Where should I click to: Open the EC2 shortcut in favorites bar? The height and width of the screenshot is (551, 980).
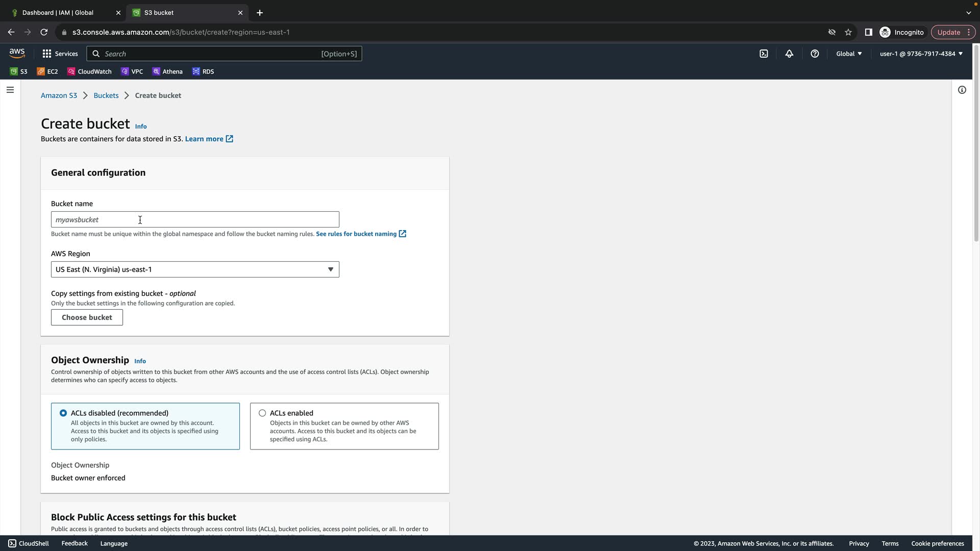[x=47, y=71]
